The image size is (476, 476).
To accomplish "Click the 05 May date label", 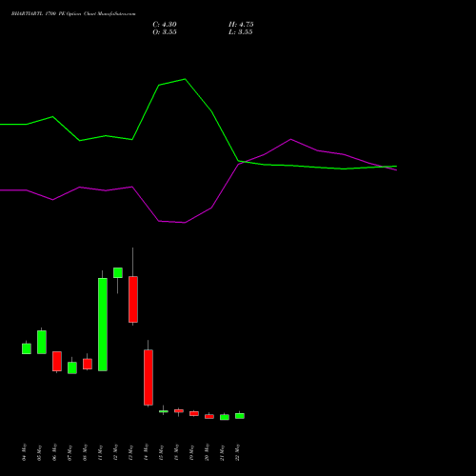I will point(40,452).
